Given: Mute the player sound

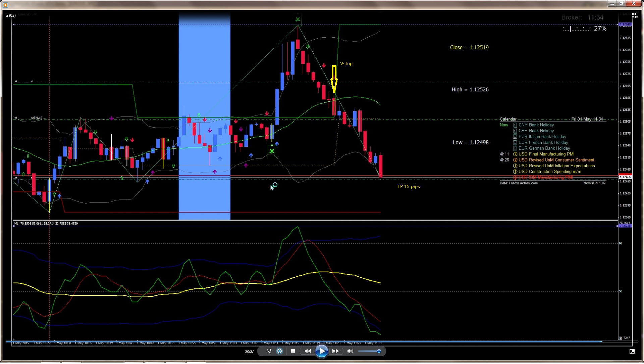Looking at the screenshot, I should [350, 351].
